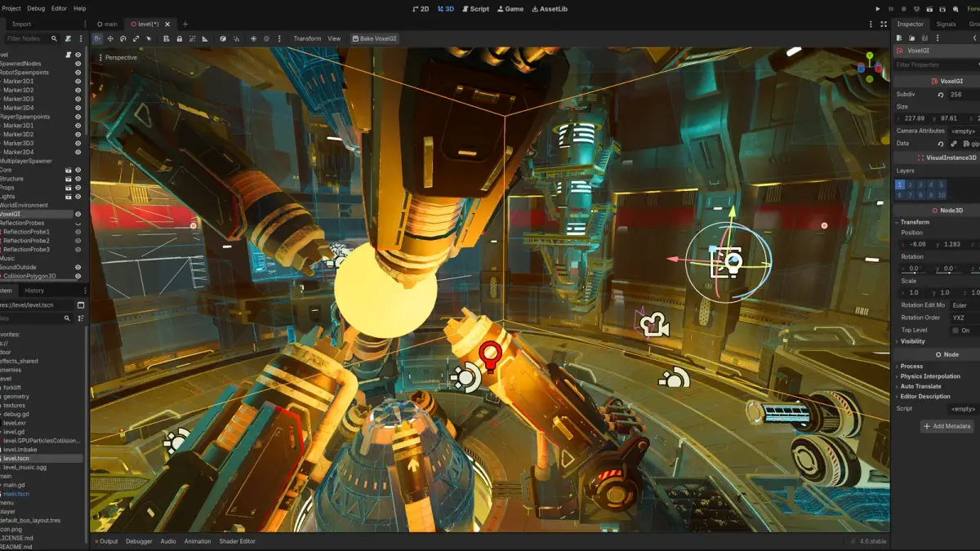Open the Run Current Scene clapperboard icon

(x=930, y=9)
